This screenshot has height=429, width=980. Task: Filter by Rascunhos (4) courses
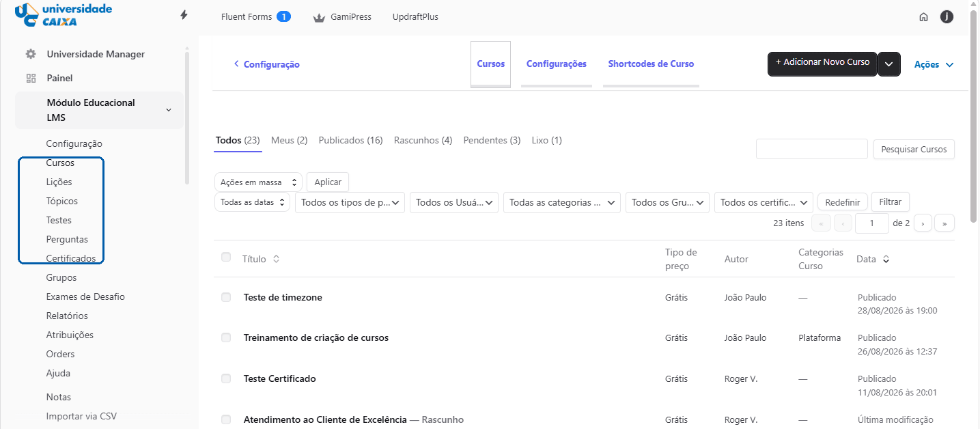point(423,140)
